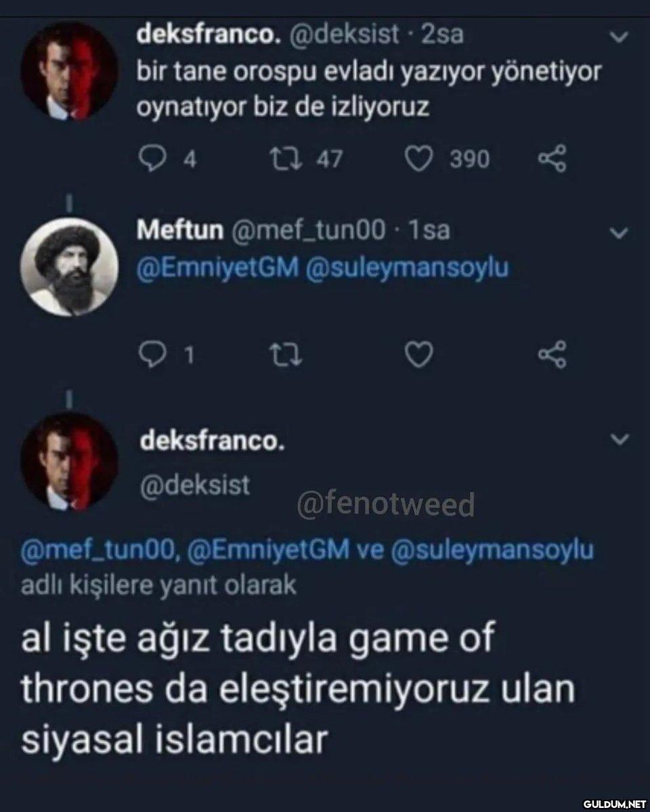The image size is (650, 812).
Task: Open @mef_tun00 in the reply-to line
Action: 100,549
